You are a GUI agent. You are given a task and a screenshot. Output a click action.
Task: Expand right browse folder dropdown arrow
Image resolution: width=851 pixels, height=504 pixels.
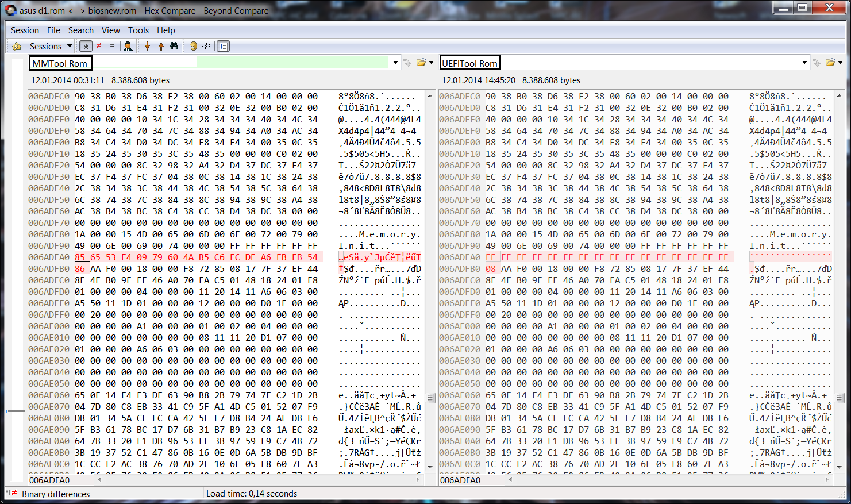(x=840, y=63)
